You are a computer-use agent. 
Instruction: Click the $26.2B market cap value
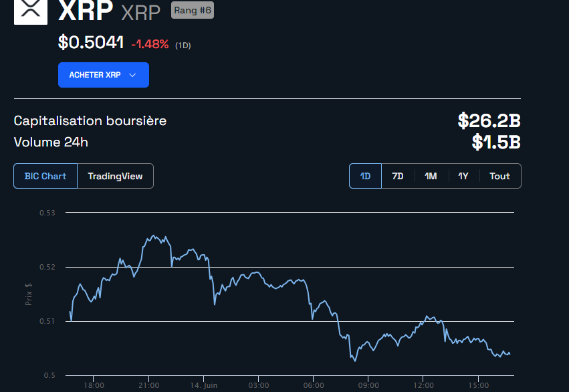(489, 121)
